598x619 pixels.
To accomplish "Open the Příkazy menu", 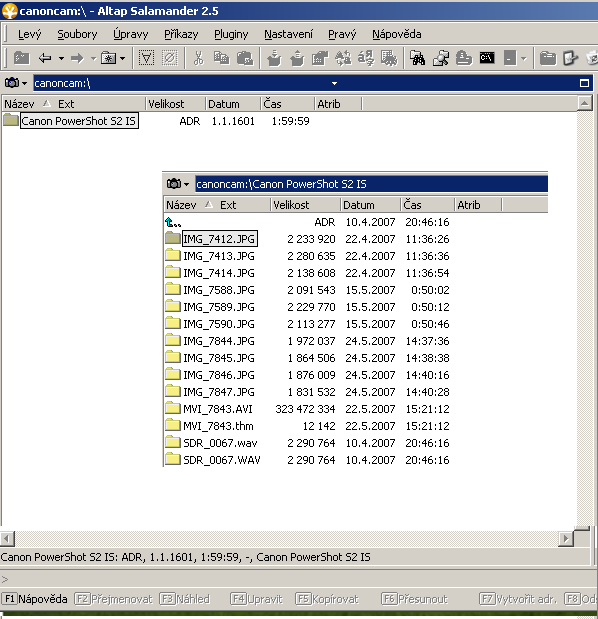I will pos(181,34).
